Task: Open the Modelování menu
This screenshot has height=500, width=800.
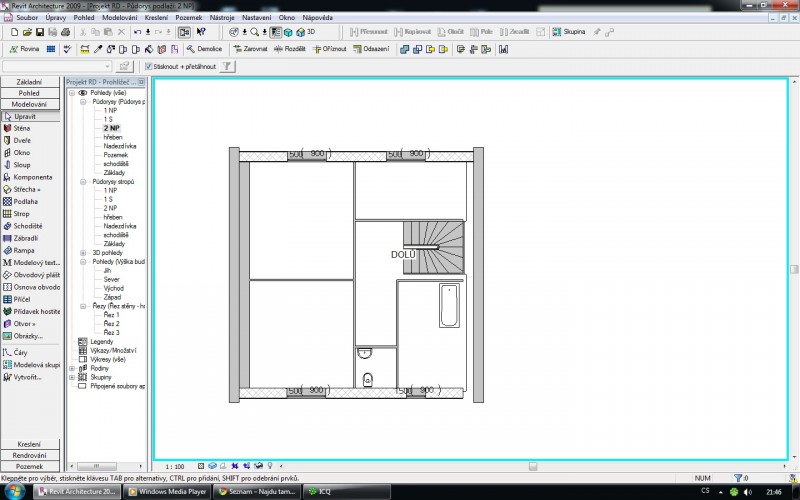Action: pyautogui.click(x=119, y=18)
